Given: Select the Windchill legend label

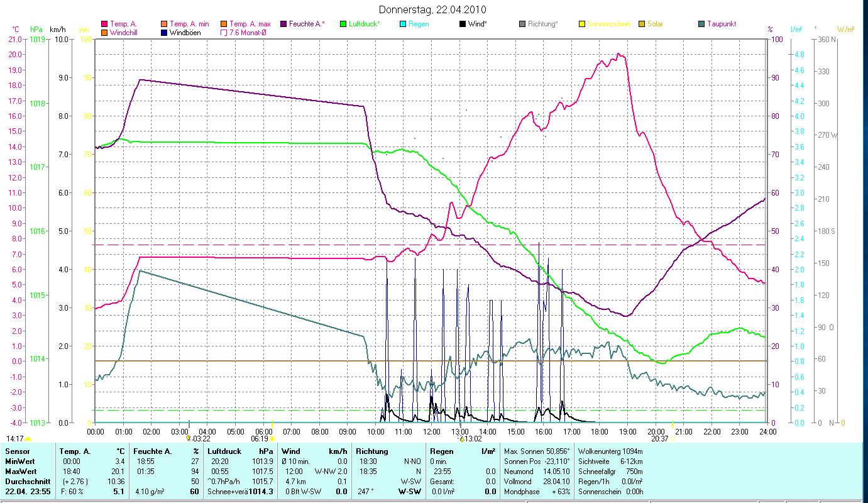Looking at the screenshot, I should pos(124,32).
